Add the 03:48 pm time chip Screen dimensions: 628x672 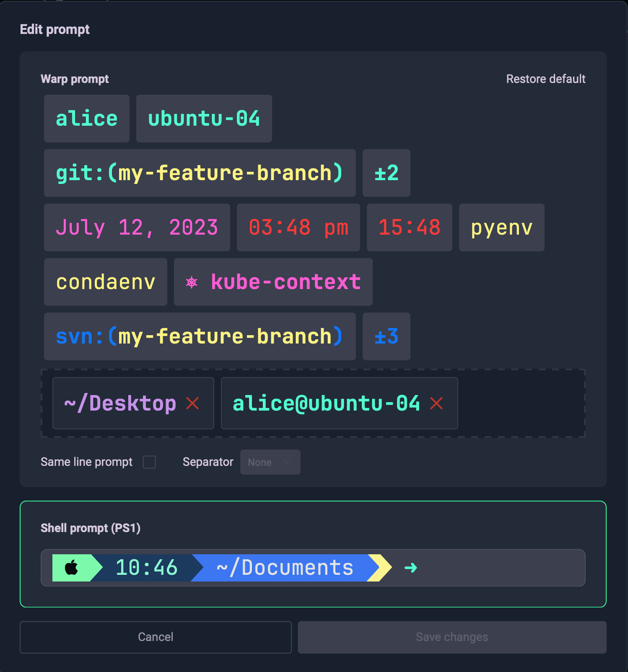(x=298, y=227)
